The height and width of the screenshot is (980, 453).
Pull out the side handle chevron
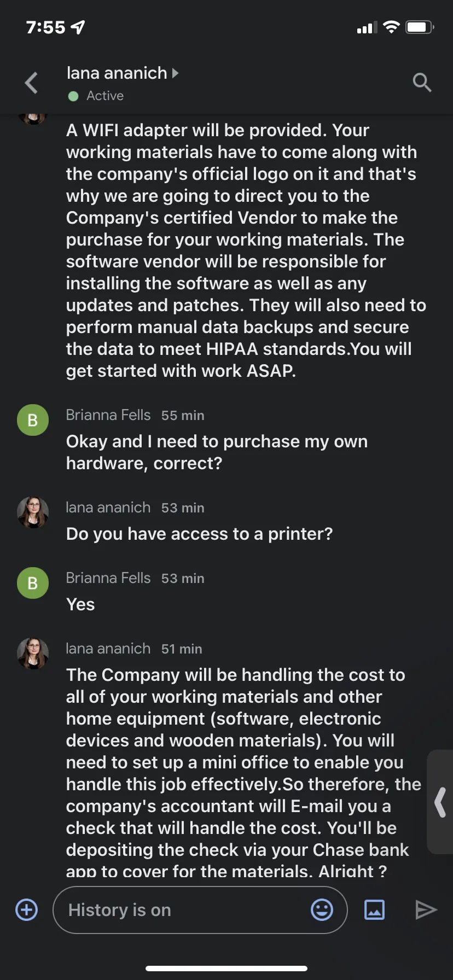(440, 802)
